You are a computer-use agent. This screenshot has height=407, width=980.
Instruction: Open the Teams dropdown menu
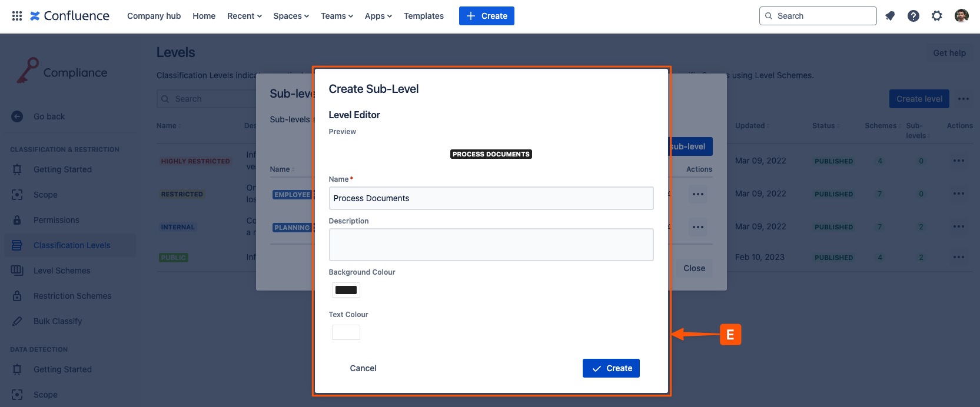pos(337,16)
